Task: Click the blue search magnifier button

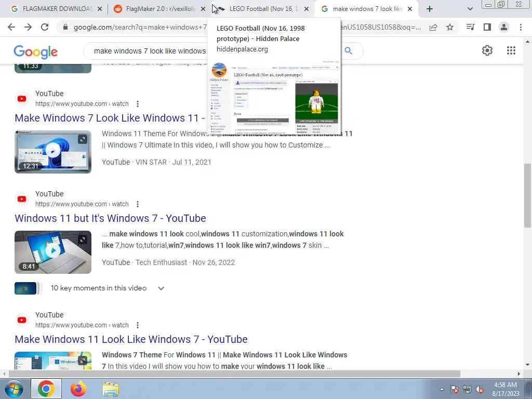Action: pyautogui.click(x=349, y=51)
